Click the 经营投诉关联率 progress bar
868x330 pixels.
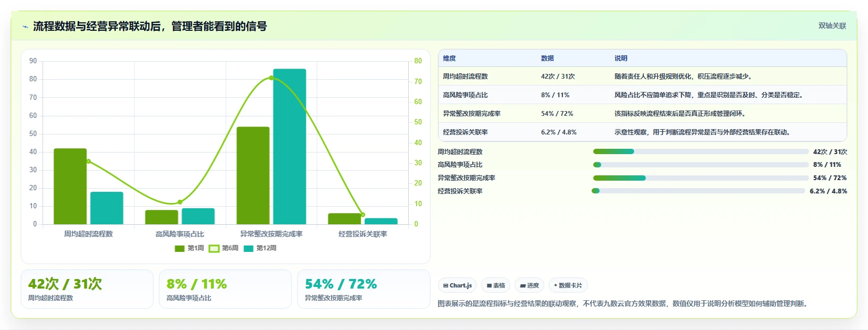pyautogui.click(x=698, y=191)
